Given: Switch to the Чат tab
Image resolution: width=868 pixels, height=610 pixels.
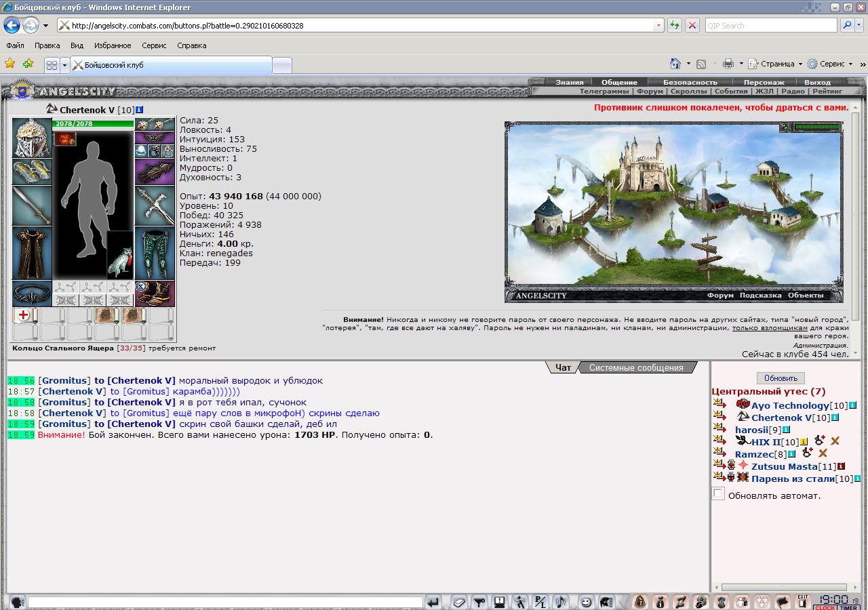Looking at the screenshot, I should click(564, 367).
